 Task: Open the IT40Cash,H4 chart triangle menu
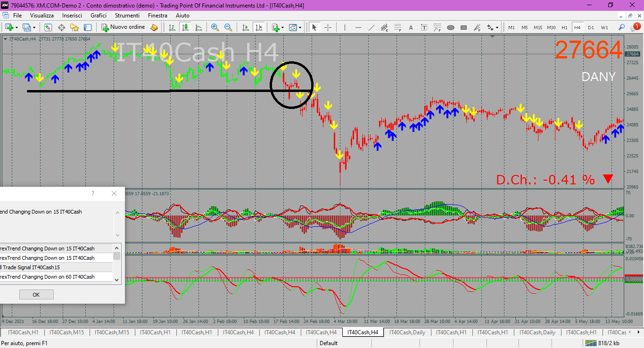(x=5, y=39)
